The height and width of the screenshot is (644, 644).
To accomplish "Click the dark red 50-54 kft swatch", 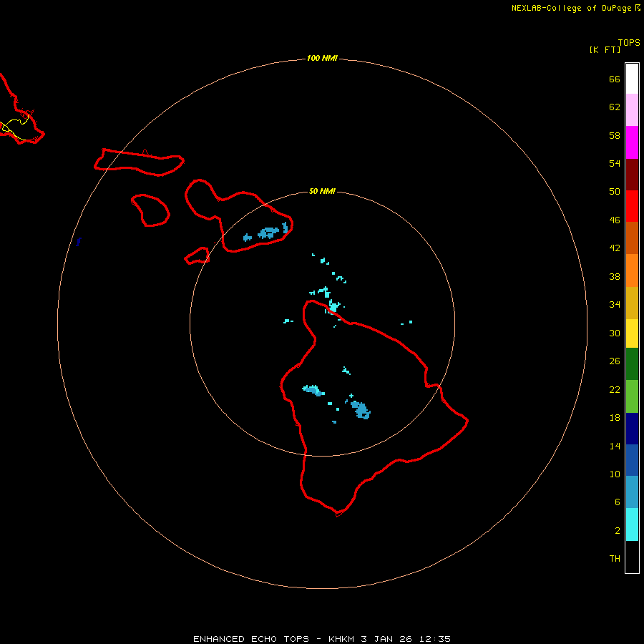I will tap(632, 175).
